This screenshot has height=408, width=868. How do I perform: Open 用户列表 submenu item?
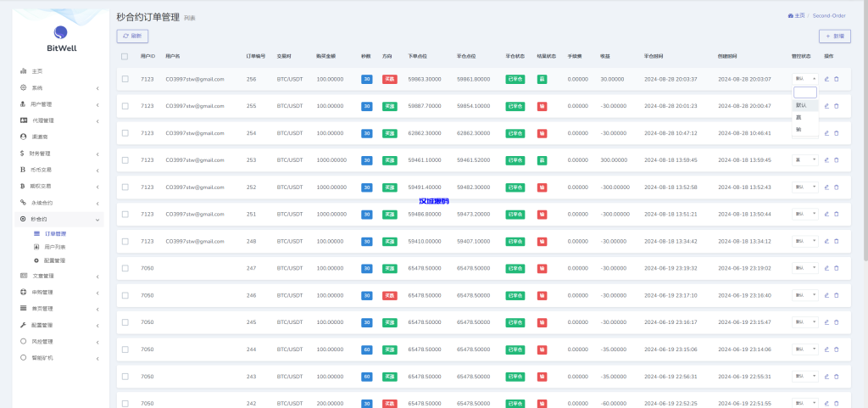[55, 247]
